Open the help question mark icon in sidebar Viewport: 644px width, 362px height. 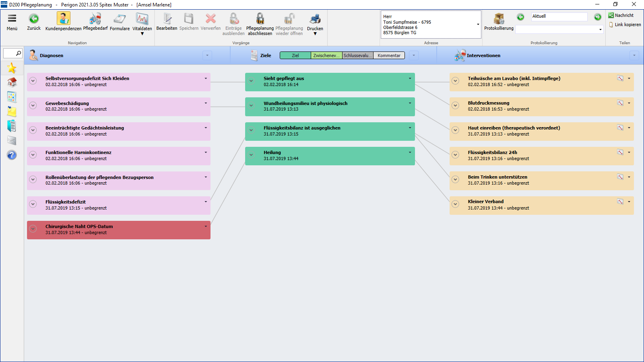point(12,155)
